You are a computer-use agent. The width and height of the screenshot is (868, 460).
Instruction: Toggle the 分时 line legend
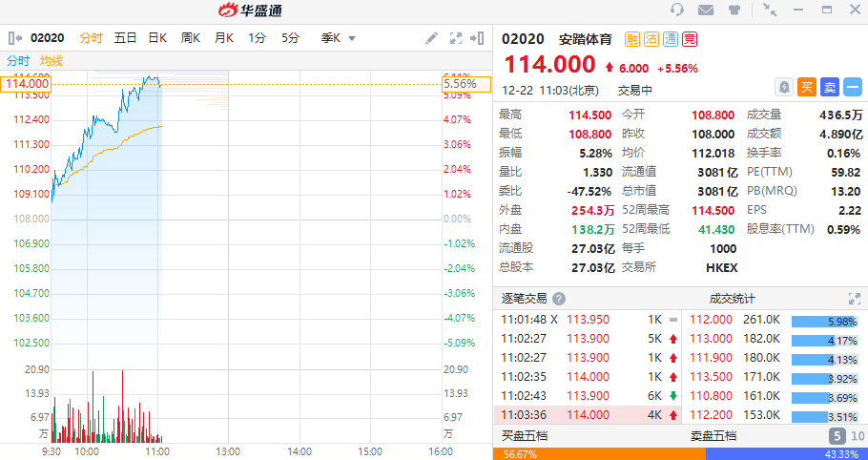pos(18,61)
